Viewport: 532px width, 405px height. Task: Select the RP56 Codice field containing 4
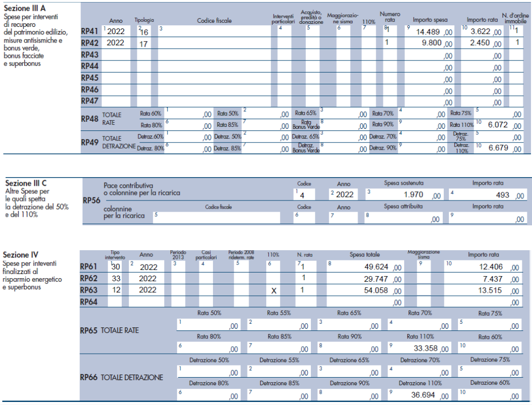307,195
